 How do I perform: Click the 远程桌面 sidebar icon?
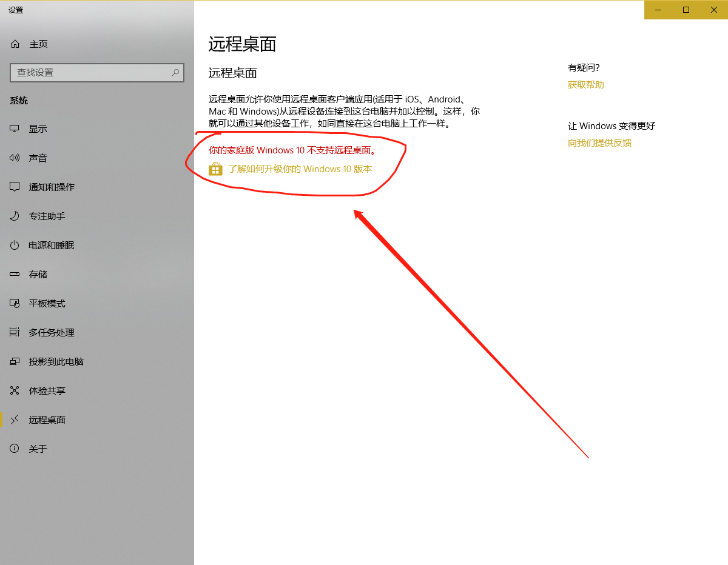pyautogui.click(x=15, y=420)
